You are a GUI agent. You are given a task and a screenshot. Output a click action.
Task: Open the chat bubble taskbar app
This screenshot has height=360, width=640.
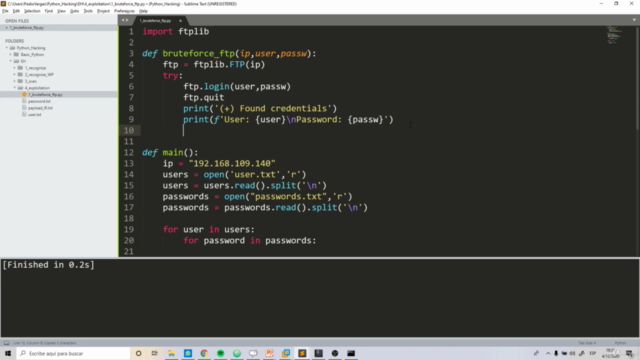tap(253, 353)
